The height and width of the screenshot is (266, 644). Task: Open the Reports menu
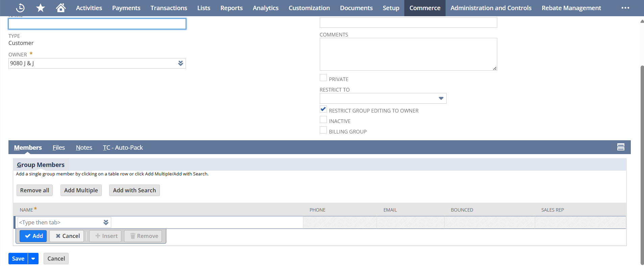point(231,8)
